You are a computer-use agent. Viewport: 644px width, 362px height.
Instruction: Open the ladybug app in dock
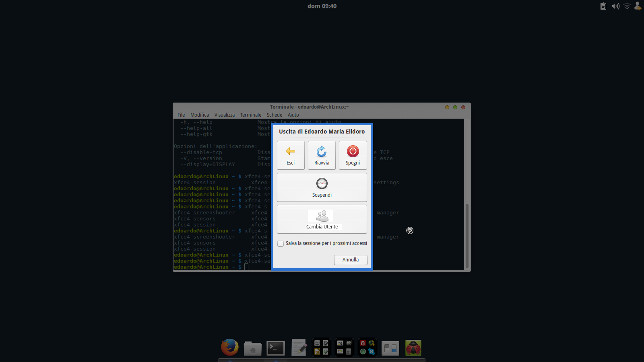[413, 348]
